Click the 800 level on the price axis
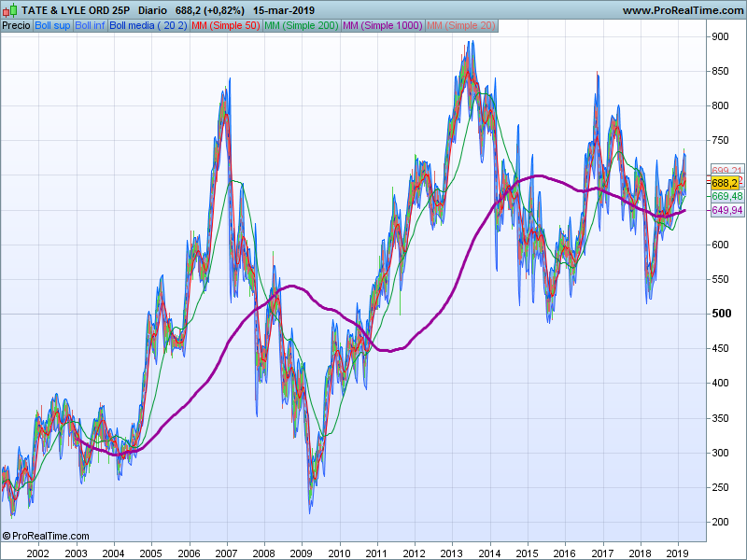This screenshot has height=560, width=747. pyautogui.click(x=720, y=105)
